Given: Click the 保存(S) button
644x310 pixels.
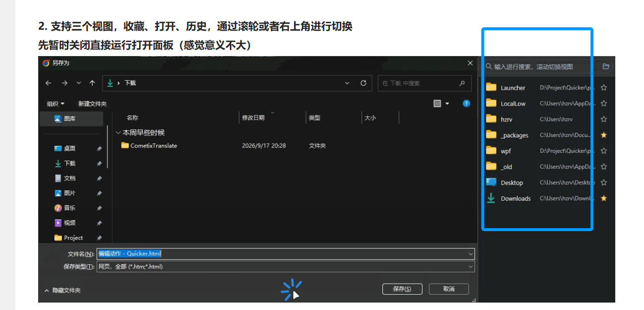Looking at the screenshot, I should 402,289.
